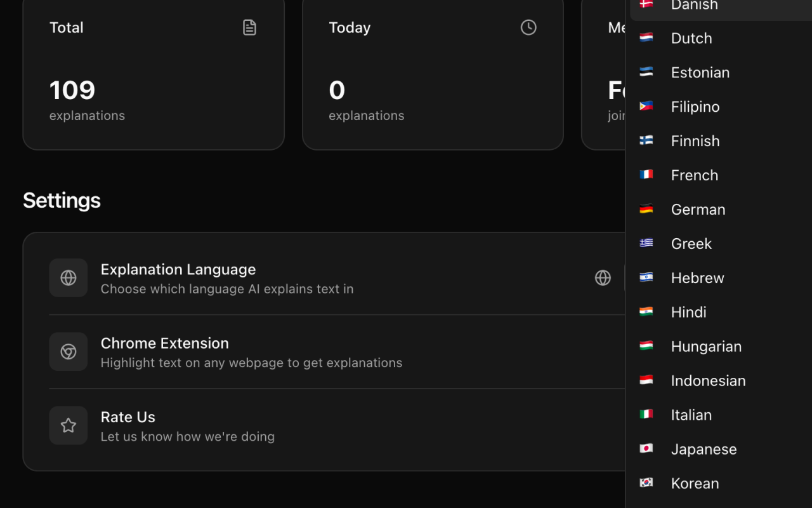Viewport: 812px width, 508px height.
Task: Click the Hungary flag icon
Action: (646, 346)
